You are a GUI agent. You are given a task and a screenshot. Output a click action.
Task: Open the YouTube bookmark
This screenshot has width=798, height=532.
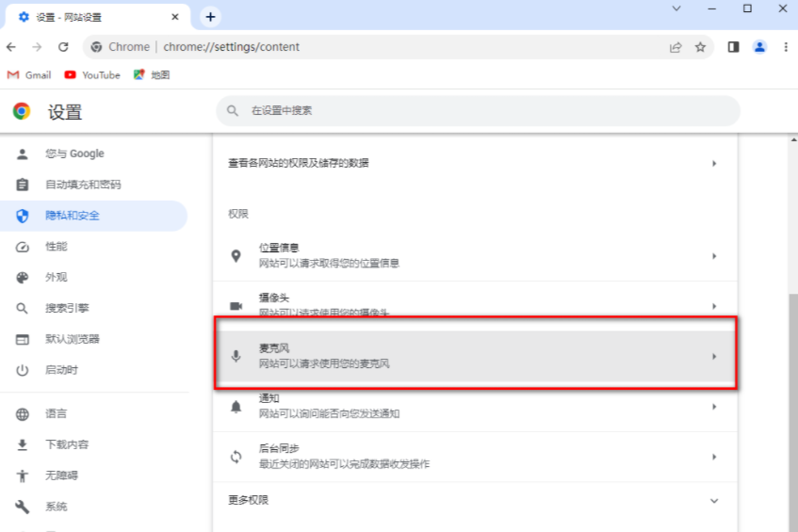coord(92,75)
